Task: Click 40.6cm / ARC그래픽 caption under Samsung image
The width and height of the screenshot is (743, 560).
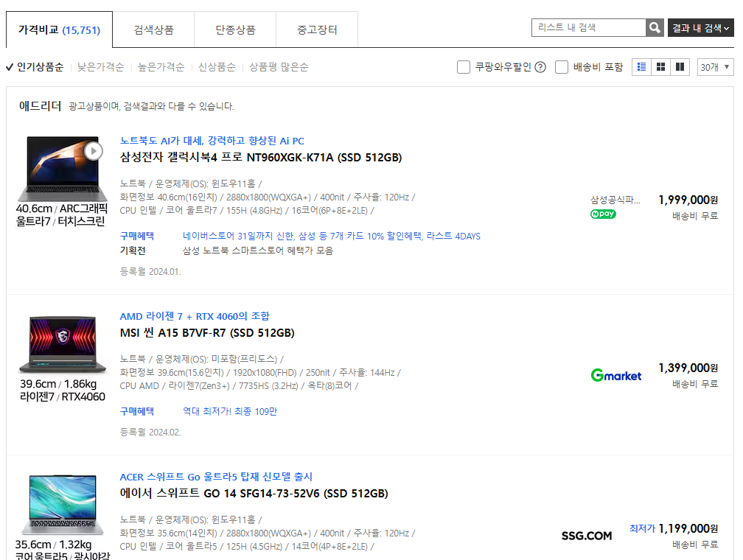Action: tap(62, 209)
